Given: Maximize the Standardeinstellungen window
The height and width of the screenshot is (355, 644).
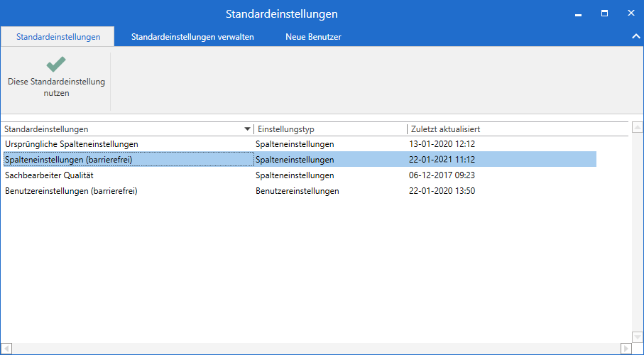Looking at the screenshot, I should tap(605, 13).
